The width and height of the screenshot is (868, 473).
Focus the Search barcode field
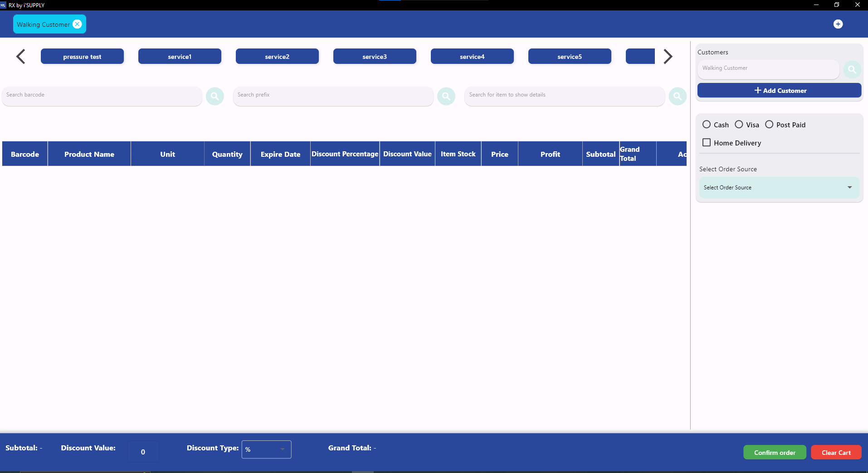102,96
